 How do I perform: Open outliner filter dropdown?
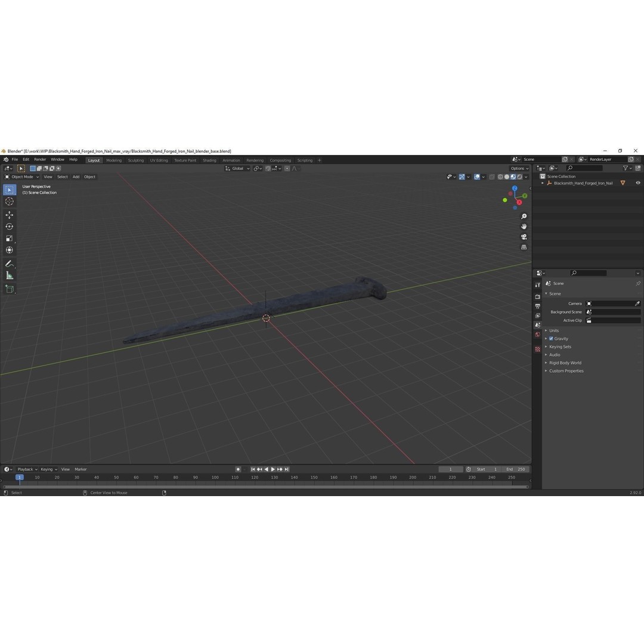(627, 168)
